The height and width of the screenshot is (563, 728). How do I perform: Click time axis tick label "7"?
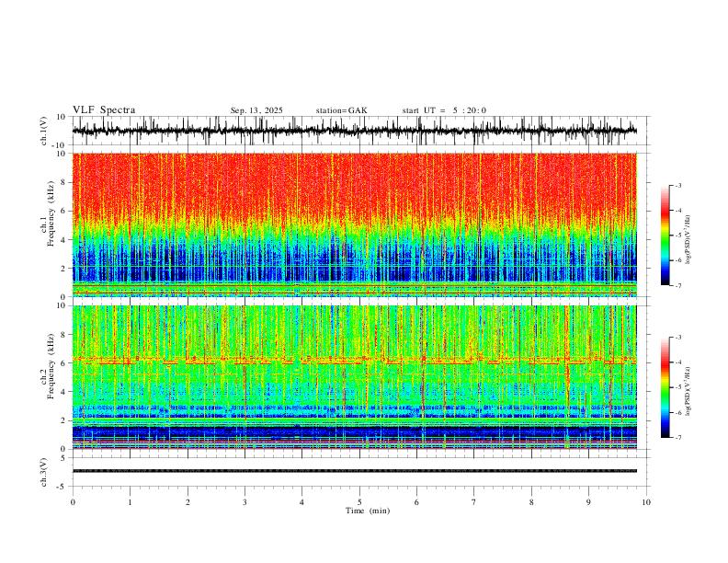[474, 502]
